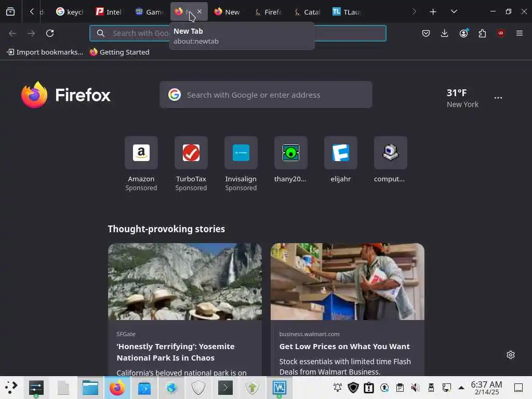Image resolution: width=532 pixels, height=399 pixels.
Task: Open the Firefox View icon
Action: click(x=10, y=12)
